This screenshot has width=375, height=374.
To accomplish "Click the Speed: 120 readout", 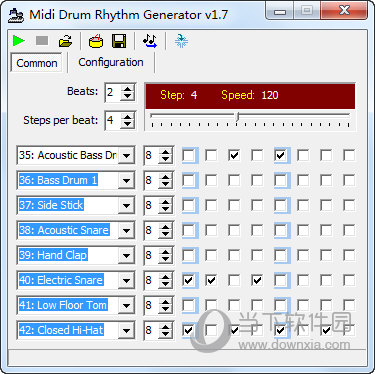I will (x=250, y=95).
